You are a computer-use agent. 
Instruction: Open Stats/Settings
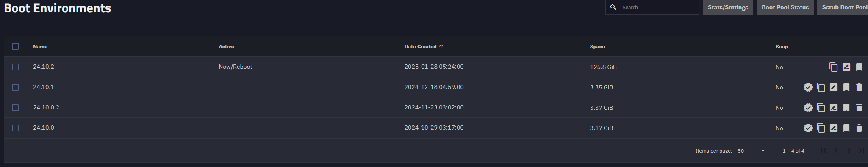728,7
